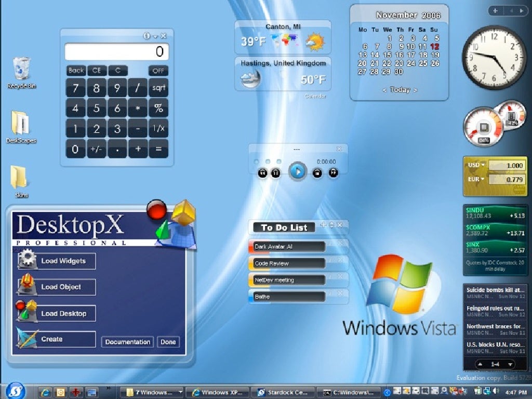
Task: Click media player pause button
Action: pyautogui.click(x=275, y=173)
